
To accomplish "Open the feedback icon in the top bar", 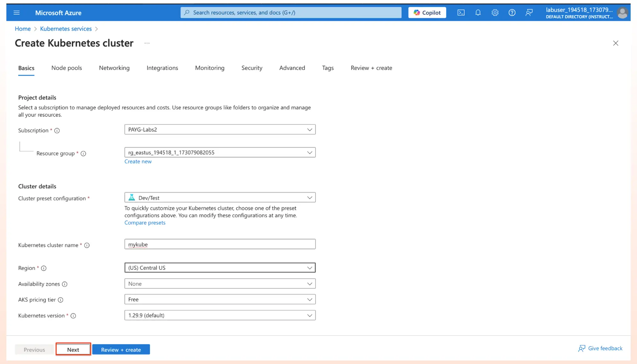I will (529, 13).
